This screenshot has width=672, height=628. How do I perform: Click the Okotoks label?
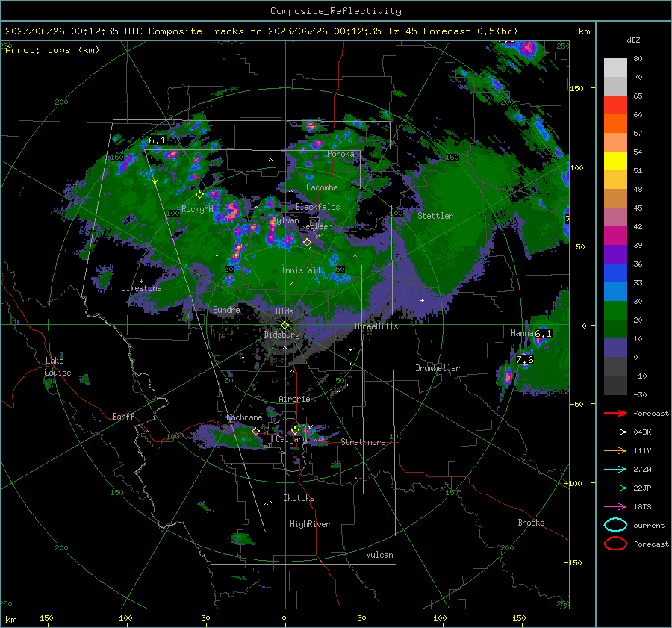tap(299, 498)
